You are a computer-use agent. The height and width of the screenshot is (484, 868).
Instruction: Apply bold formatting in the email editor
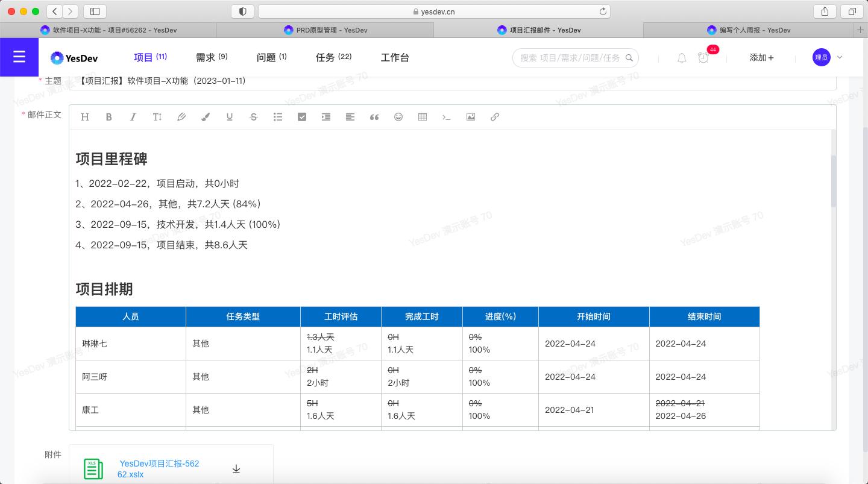(109, 116)
